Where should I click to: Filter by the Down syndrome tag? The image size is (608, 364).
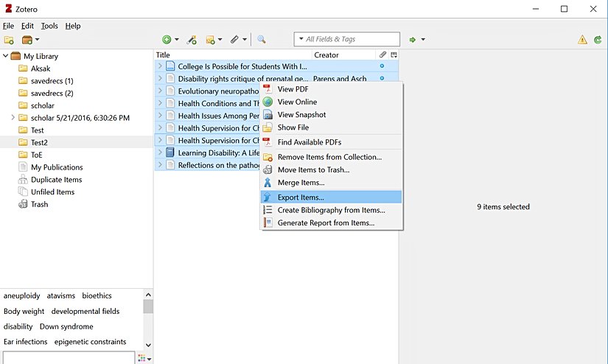click(x=66, y=326)
